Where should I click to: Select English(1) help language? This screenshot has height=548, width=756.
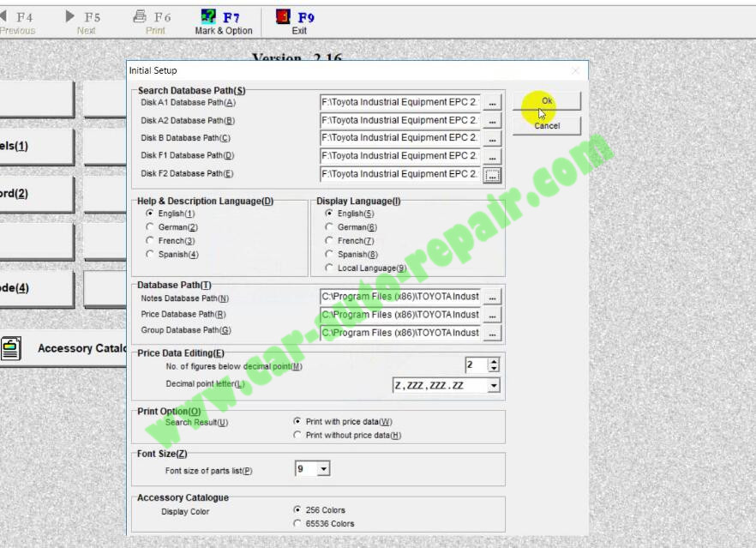(x=150, y=214)
